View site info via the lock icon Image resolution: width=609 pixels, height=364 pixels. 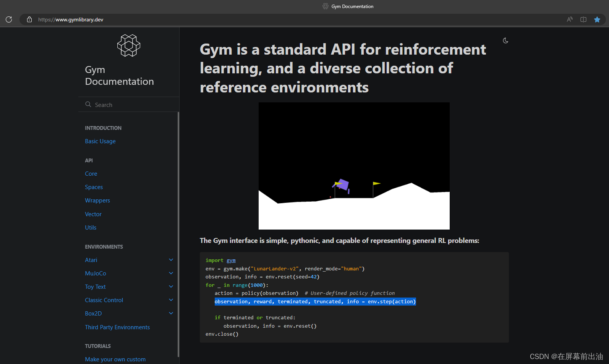point(29,19)
